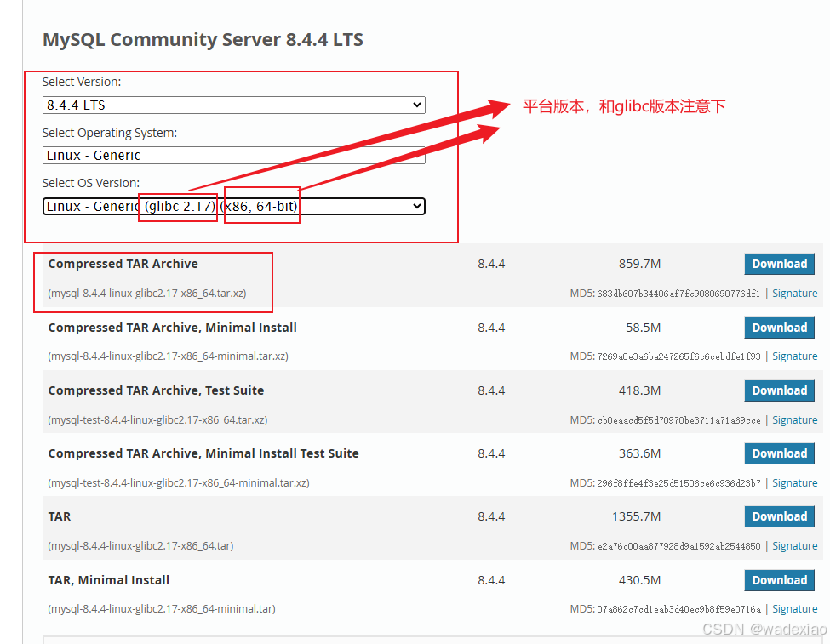Click the Compressed TAR Archive title text

(123, 264)
